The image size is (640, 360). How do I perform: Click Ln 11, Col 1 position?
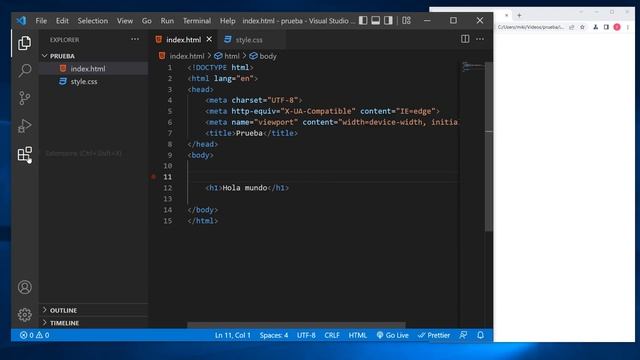(x=233, y=335)
